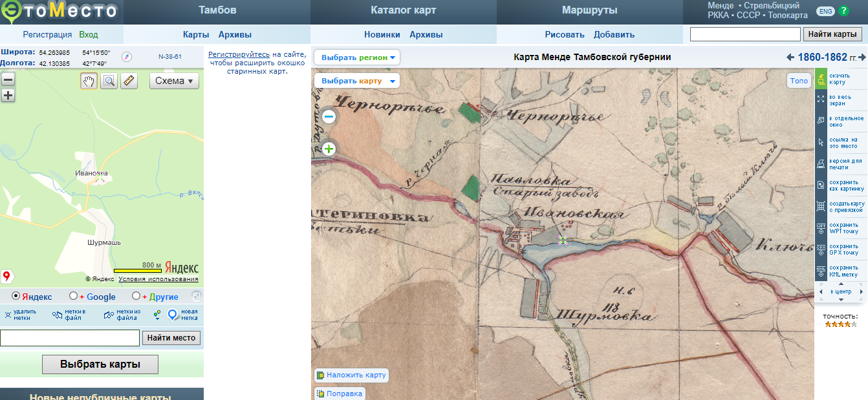Viewport: 868px width, 400px height.
Task: Open the Каталог карт tab
Action: 403,10
